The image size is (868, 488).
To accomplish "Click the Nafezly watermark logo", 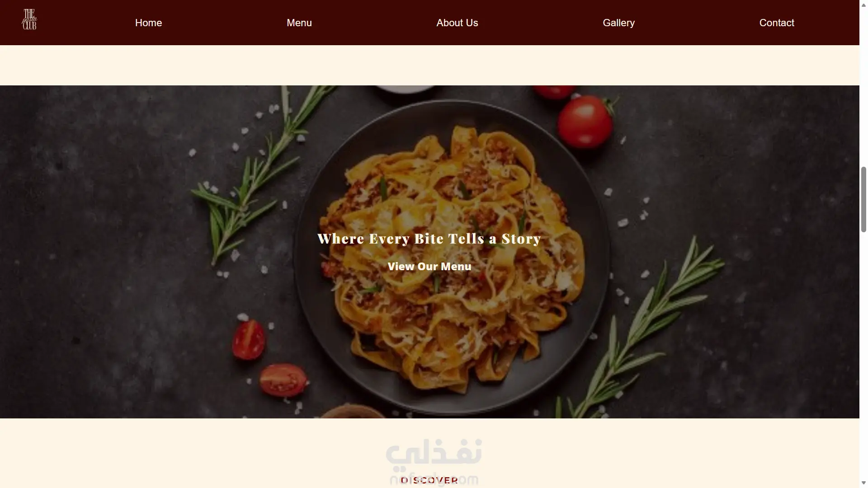I will (x=434, y=461).
